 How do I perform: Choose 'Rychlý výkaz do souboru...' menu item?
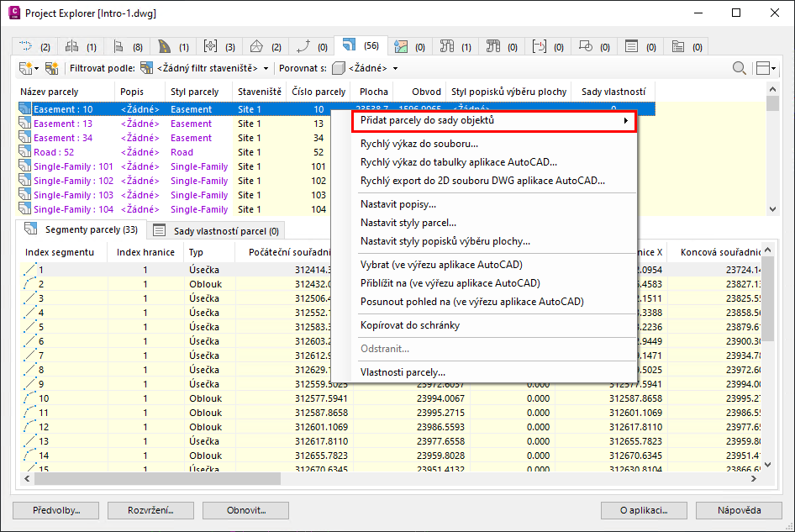click(x=419, y=145)
